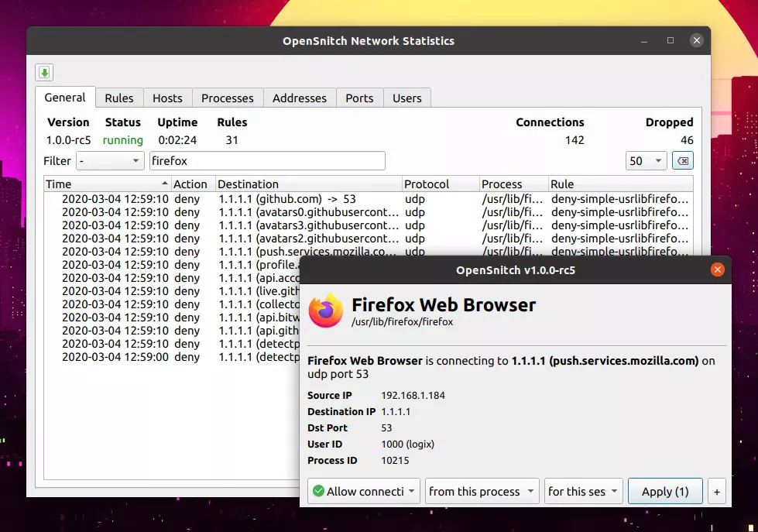Click the clear filter backspace icon
The image size is (758, 532).
pyautogui.click(x=683, y=161)
